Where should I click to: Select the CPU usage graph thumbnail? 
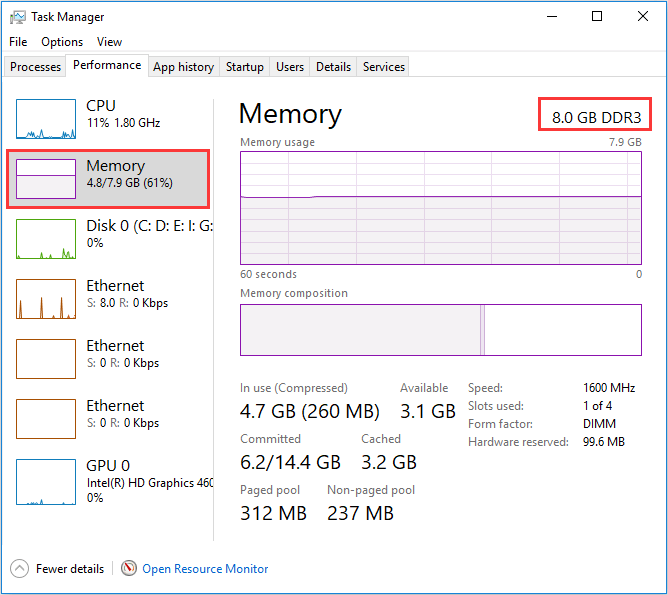(x=46, y=119)
